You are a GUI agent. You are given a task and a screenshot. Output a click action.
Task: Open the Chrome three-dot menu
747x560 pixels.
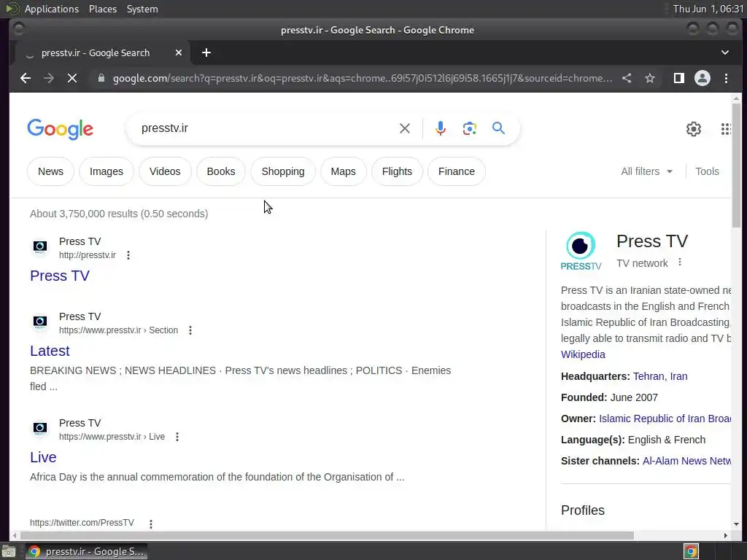(x=726, y=78)
